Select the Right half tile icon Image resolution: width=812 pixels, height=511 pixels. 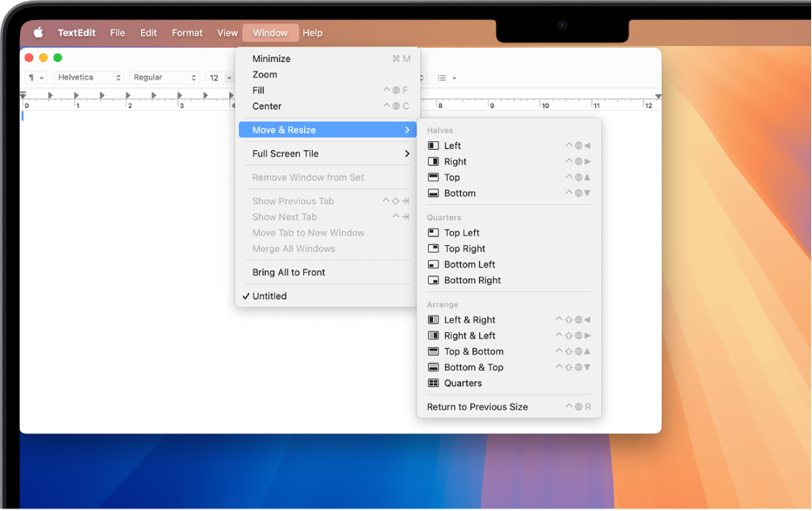pyautogui.click(x=433, y=162)
